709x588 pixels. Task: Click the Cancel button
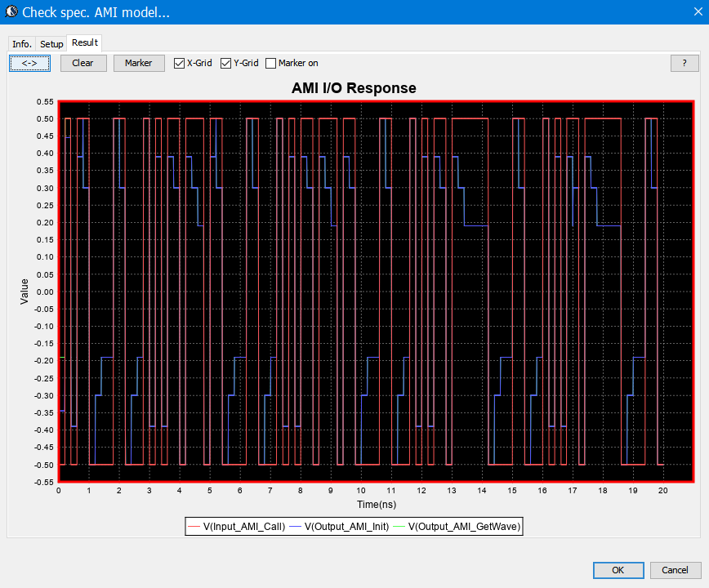tap(675, 570)
